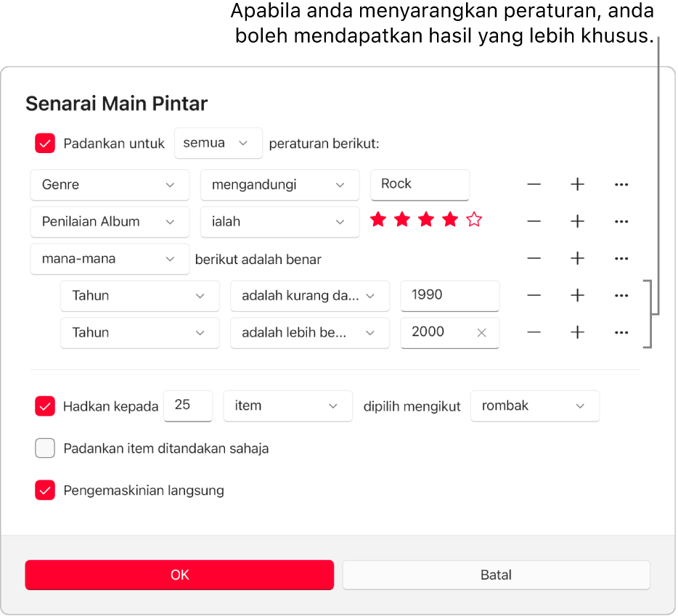This screenshot has width=678, height=616.
Task: Open more options for the Tahun 2000 rule
Action: pyautogui.click(x=621, y=332)
